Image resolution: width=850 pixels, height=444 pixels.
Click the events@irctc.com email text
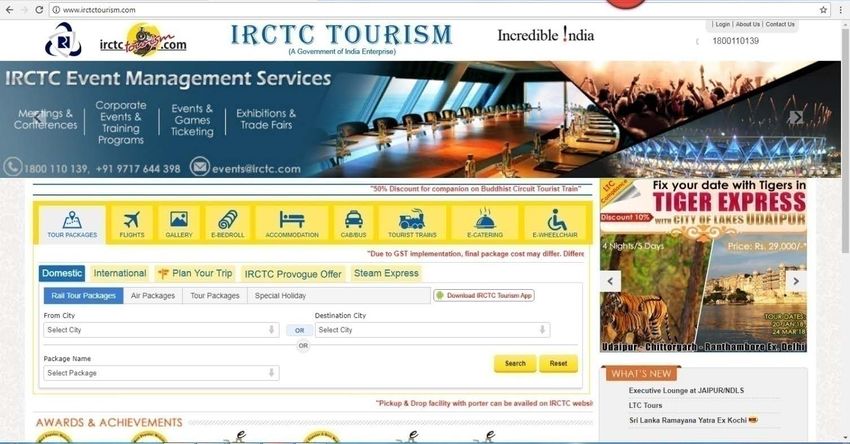coord(256,169)
